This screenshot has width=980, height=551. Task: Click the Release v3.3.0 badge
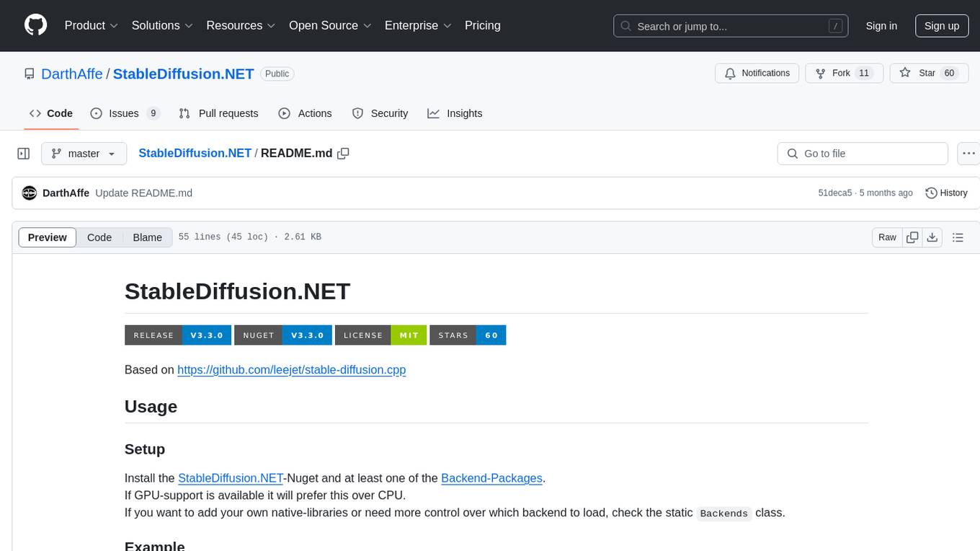[178, 335]
